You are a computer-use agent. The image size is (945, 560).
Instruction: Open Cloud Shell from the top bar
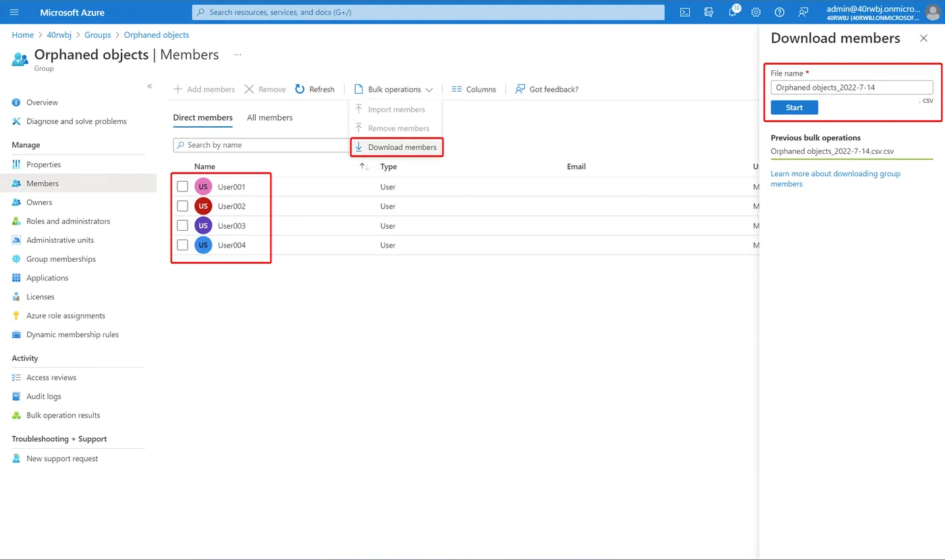(685, 12)
